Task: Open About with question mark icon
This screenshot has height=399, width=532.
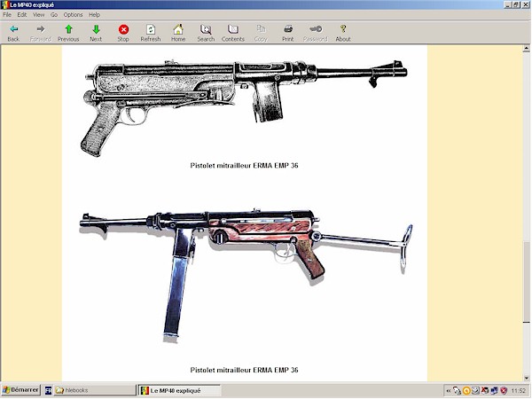Action: coord(343,33)
